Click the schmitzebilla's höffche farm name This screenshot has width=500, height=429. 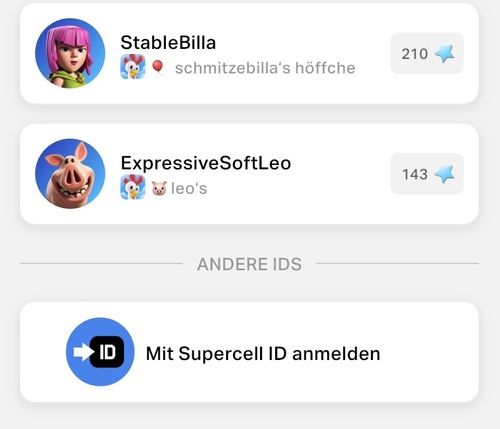(265, 68)
